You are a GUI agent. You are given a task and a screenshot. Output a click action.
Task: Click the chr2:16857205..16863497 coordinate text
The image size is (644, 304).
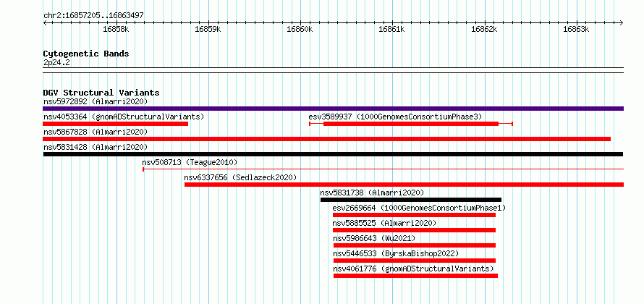click(x=93, y=16)
